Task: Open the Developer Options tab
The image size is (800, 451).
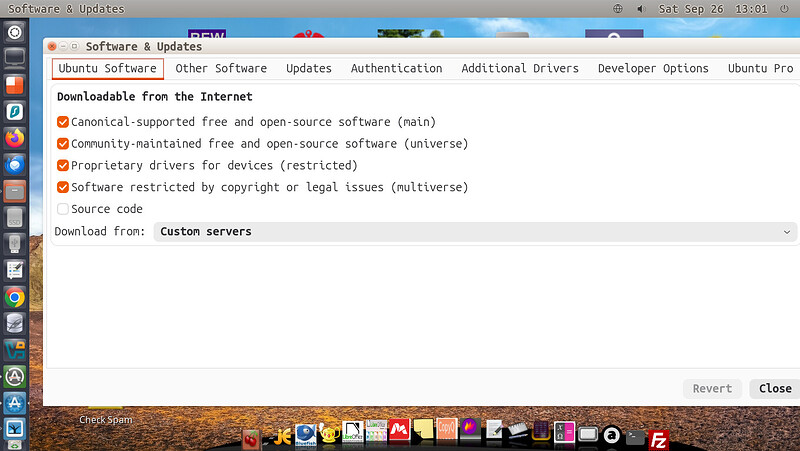Action: pos(653,68)
